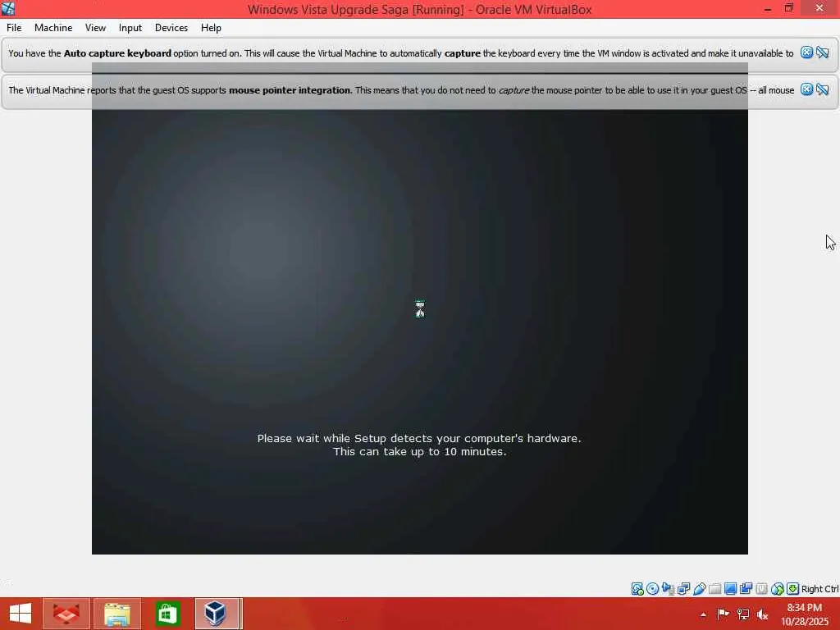Click the "Please wait while Setup detects" text
Image resolution: width=840 pixels, height=630 pixels.
(419, 438)
